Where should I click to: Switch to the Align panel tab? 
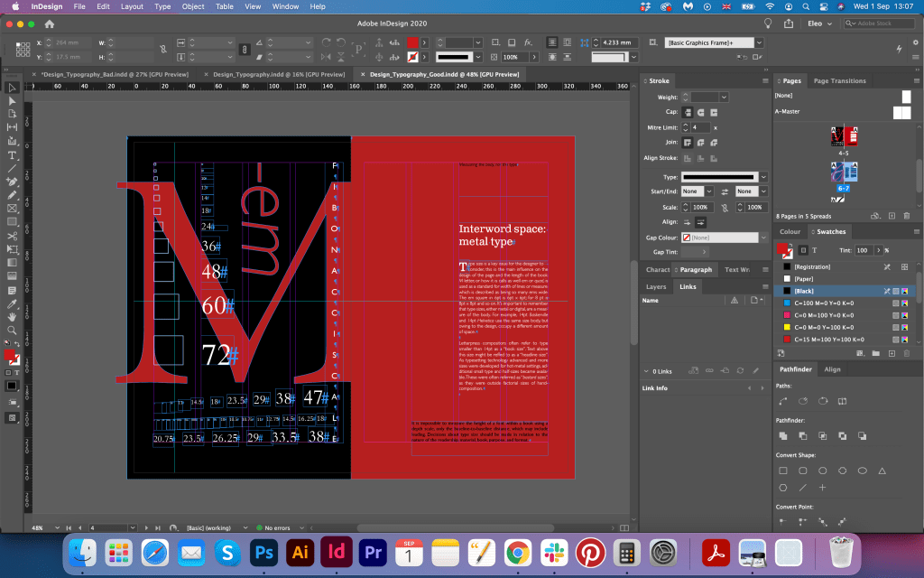[x=832, y=369]
